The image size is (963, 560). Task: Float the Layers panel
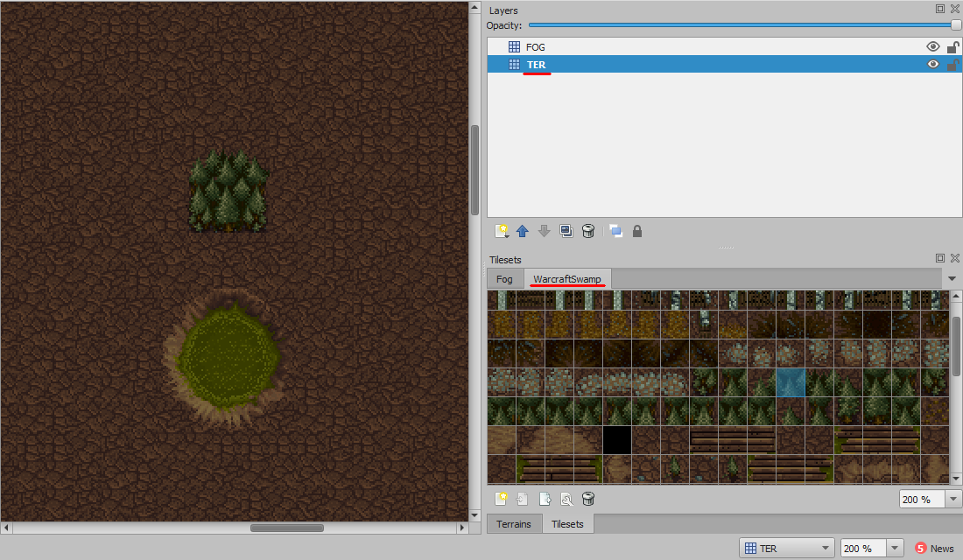(x=940, y=9)
